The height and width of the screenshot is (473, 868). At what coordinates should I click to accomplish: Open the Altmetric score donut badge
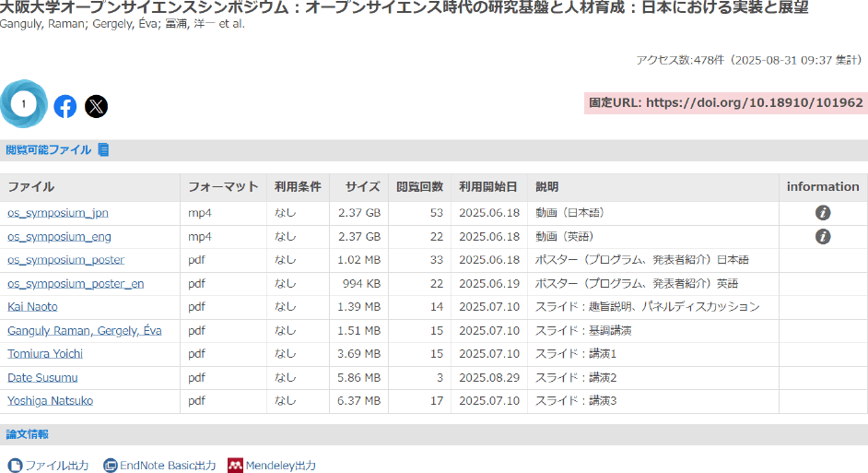pyautogui.click(x=24, y=104)
